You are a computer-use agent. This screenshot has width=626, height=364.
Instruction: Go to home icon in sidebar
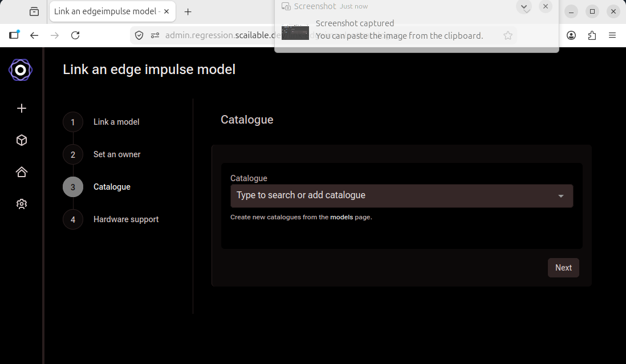22,172
